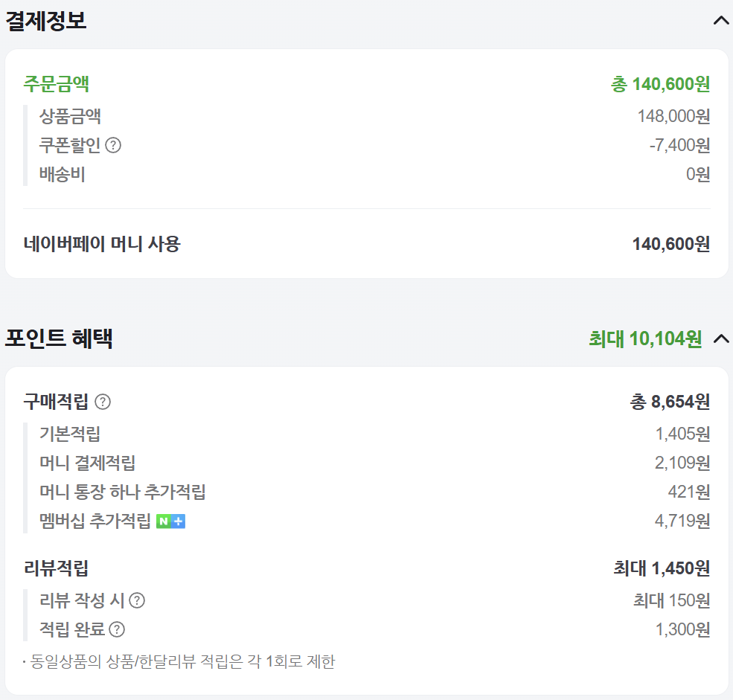
Task: Collapse the 결제정보 section with chevron
Action: [720, 21]
